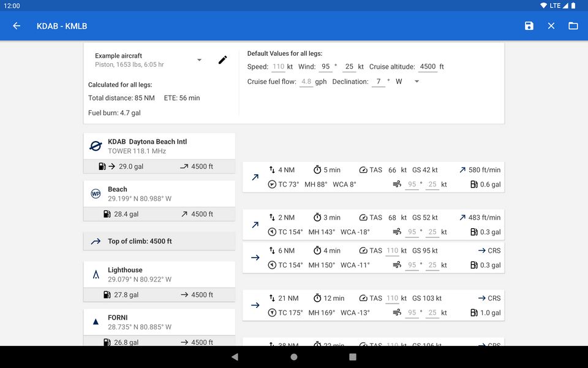Tap the Beach WP waypoint icon
Image resolution: width=588 pixels, height=368 pixels.
click(96, 194)
